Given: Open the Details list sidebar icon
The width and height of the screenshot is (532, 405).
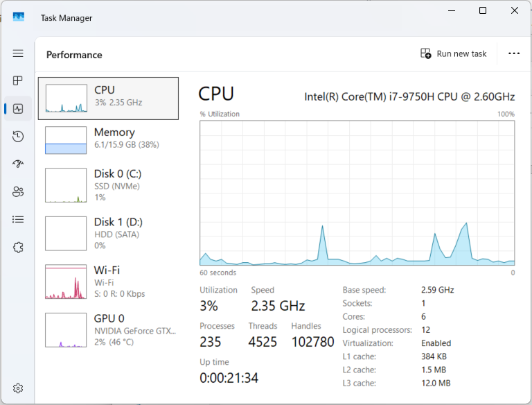Looking at the screenshot, I should coord(18,219).
